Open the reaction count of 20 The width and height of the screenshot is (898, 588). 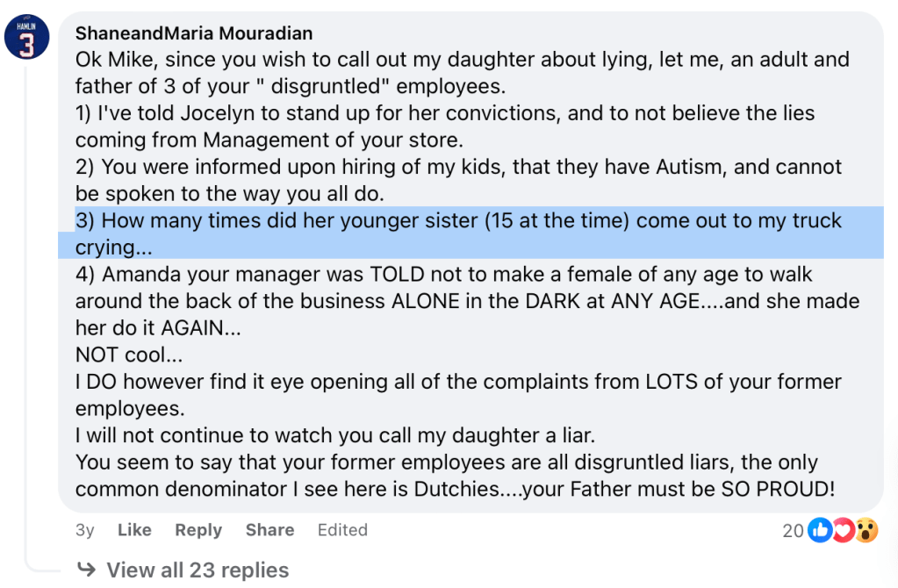[793, 531]
